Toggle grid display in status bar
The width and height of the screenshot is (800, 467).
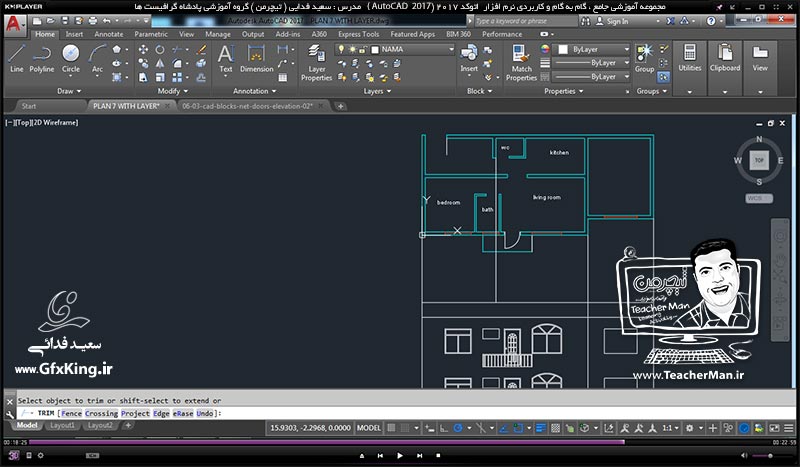pos(391,428)
